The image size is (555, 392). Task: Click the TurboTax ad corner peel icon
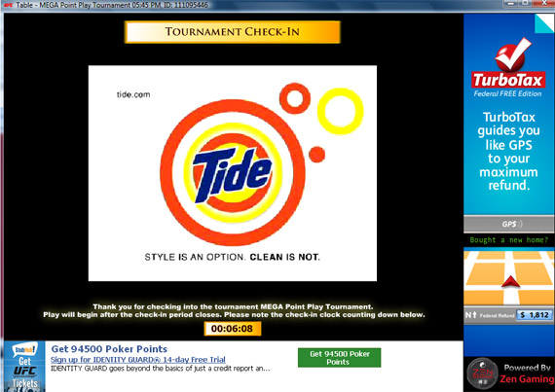pos(544,23)
